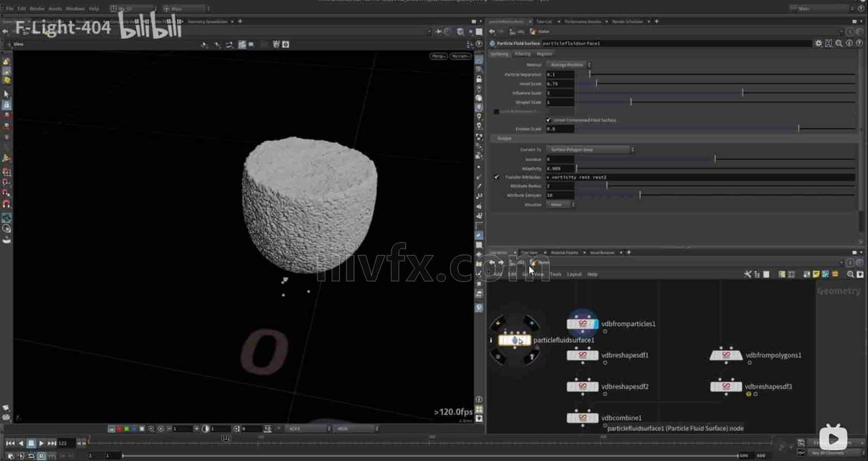Open node info icon in parameter header
This screenshot has width=868, height=461.
pos(849,43)
